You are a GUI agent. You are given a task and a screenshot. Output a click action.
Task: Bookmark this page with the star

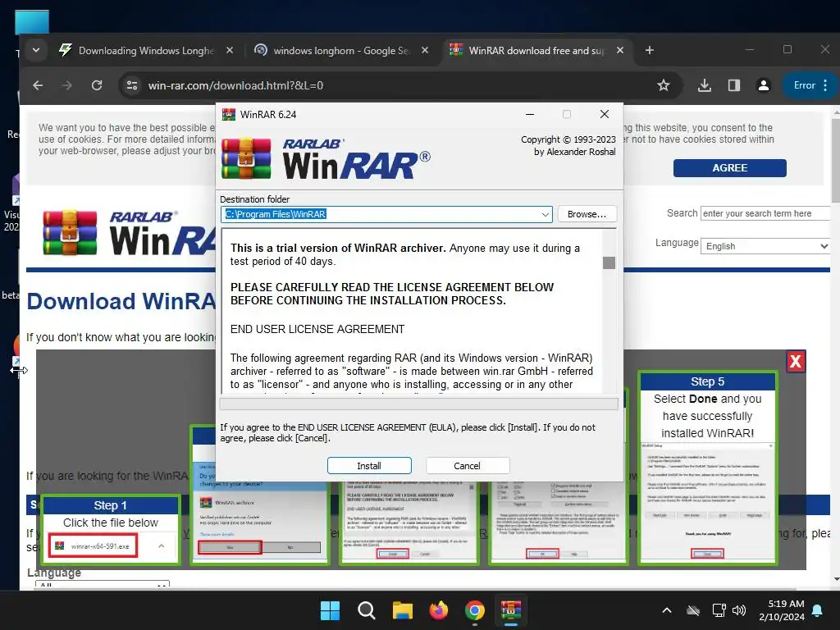[663, 85]
